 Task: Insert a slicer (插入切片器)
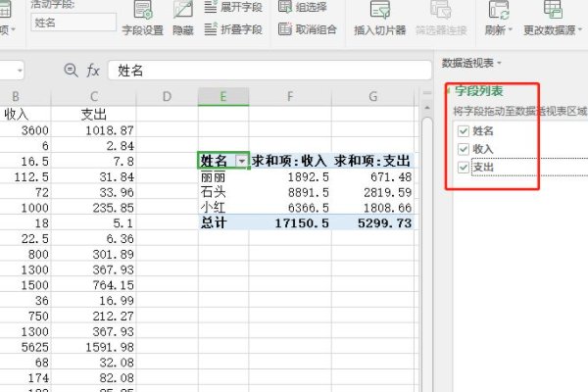point(379,19)
